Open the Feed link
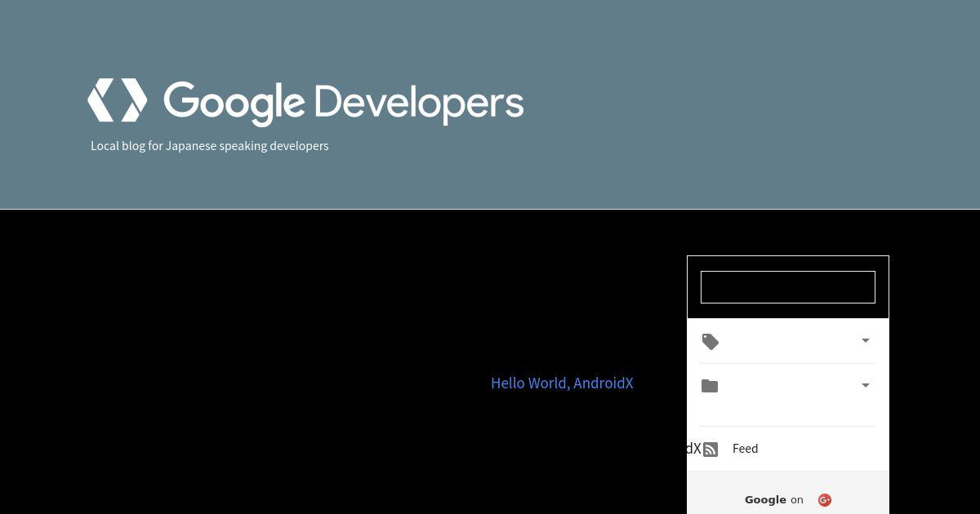The image size is (980, 514). pos(746,448)
